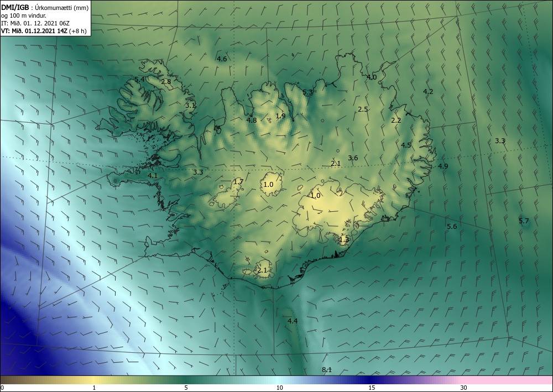Click the 8.1 value above the color scale
Viewport: 553px width, 392px height.
click(327, 370)
